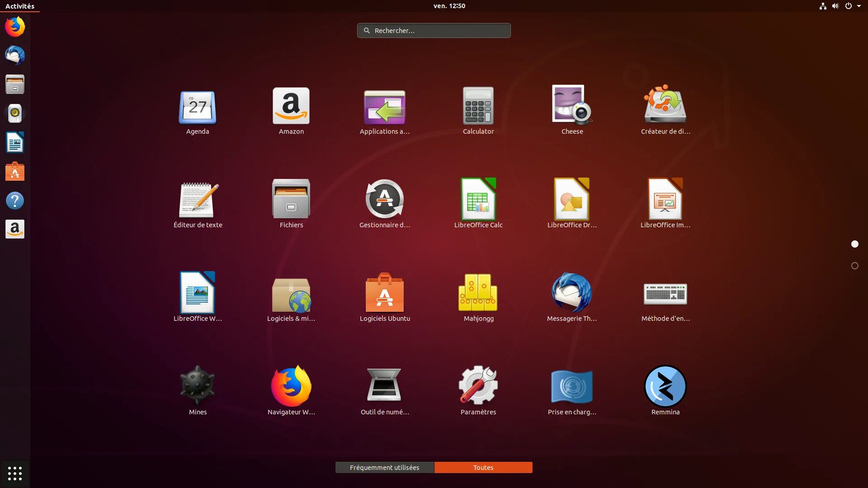Expand the system menu arrow
The image size is (868, 488).
859,6
